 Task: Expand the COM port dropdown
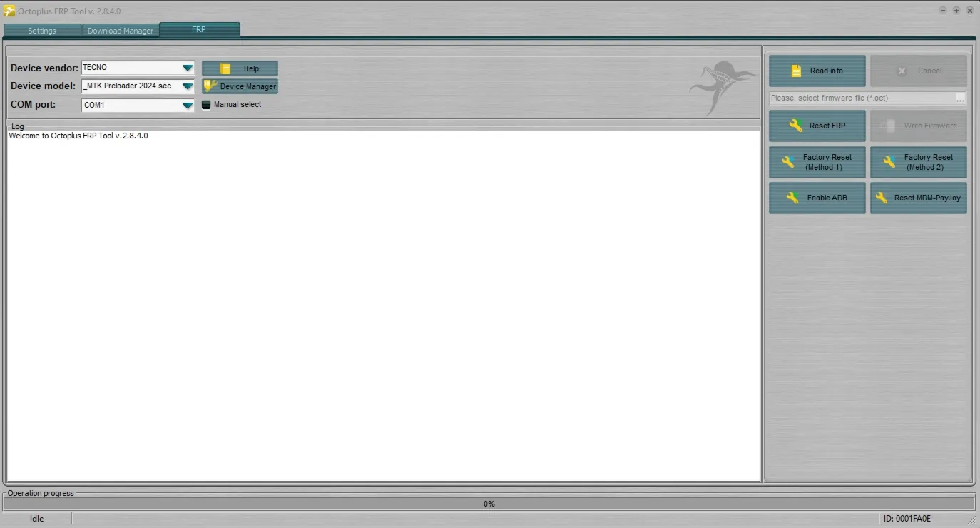tap(187, 106)
